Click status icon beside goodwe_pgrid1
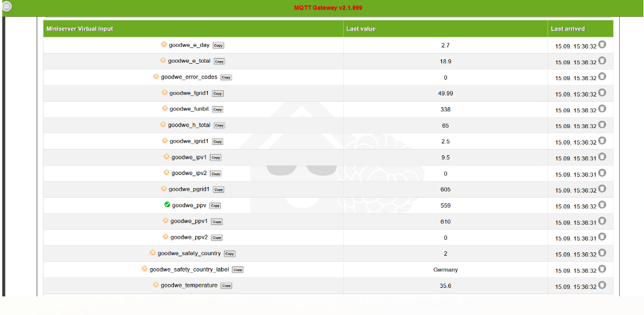The width and height of the screenshot is (644, 315). [164, 189]
